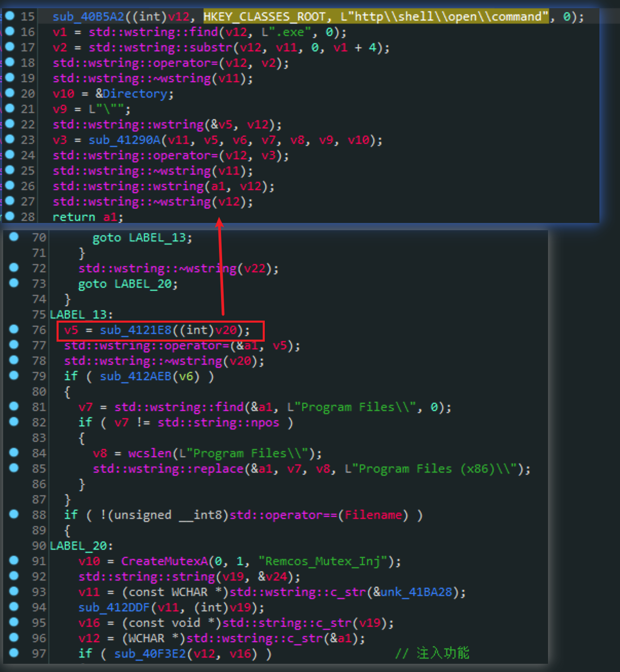Toggle breakpoint dot on line 91
This screenshot has height=672, width=620.
(x=14, y=560)
